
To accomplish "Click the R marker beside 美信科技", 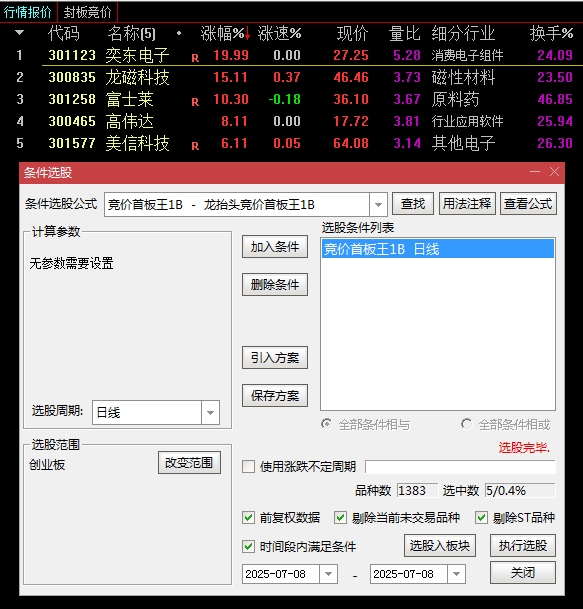I will tap(195, 146).
